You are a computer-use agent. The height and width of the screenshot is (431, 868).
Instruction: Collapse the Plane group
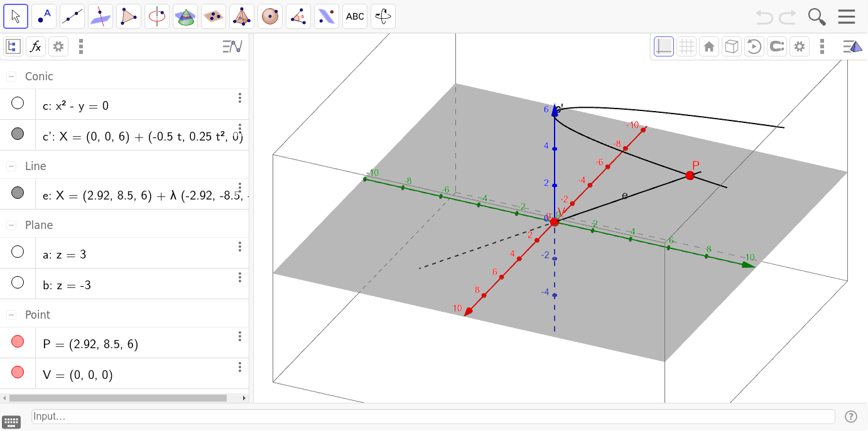click(x=11, y=225)
